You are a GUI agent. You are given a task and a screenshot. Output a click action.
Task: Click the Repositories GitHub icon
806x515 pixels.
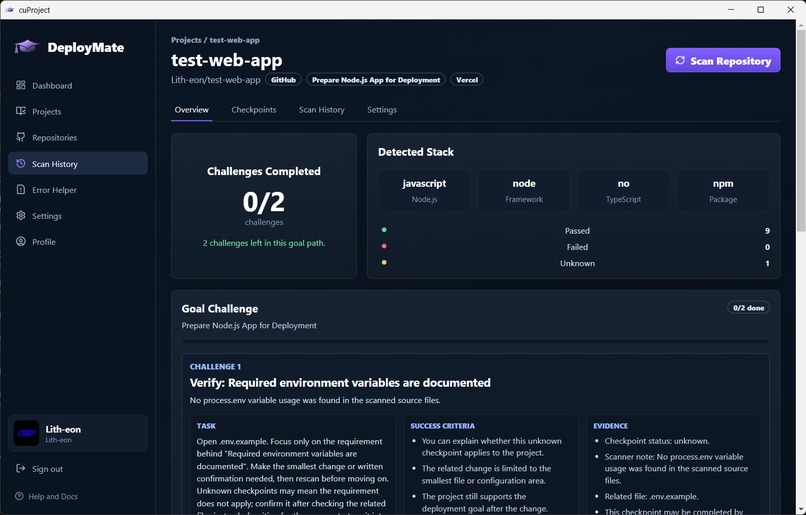click(21, 137)
